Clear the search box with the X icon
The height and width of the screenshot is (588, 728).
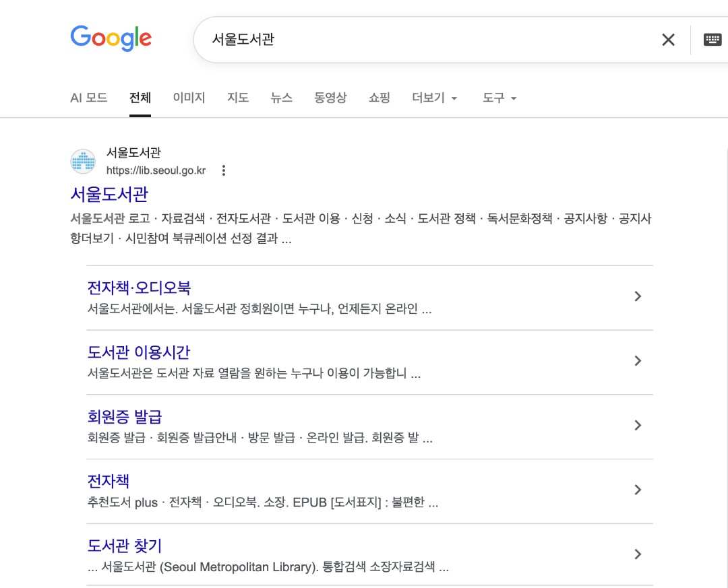(668, 40)
